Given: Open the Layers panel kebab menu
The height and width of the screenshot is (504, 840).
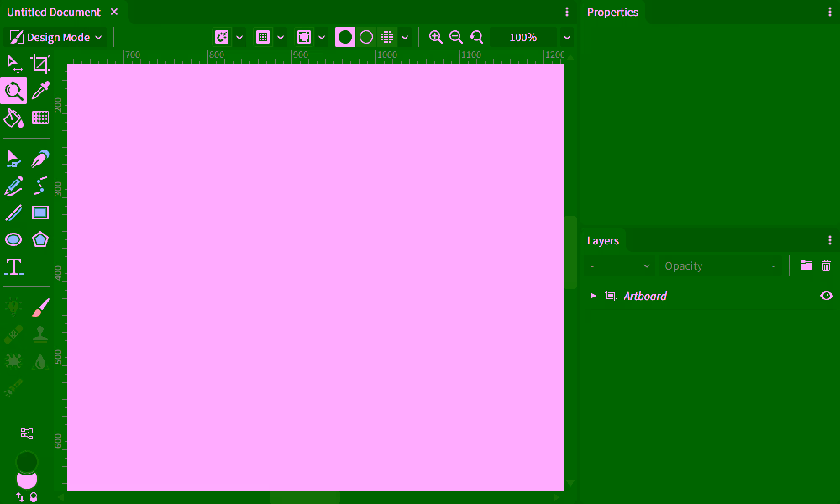Looking at the screenshot, I should [x=830, y=240].
